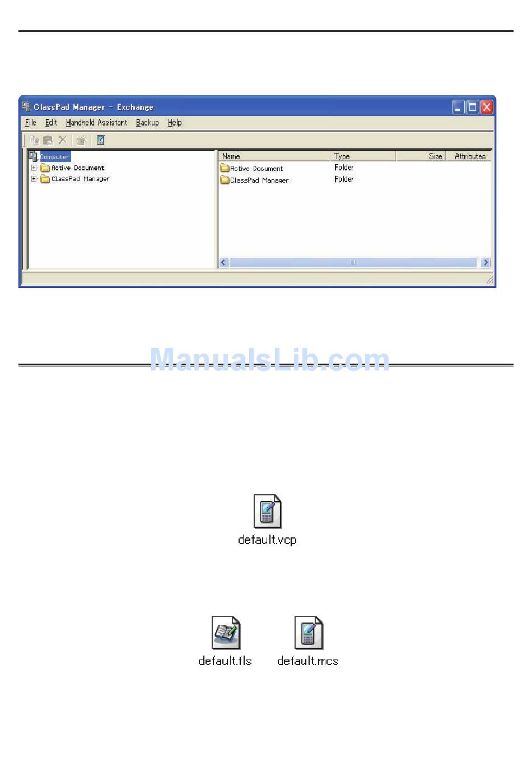Open the File menu
532x780 pixels.
tap(31, 122)
